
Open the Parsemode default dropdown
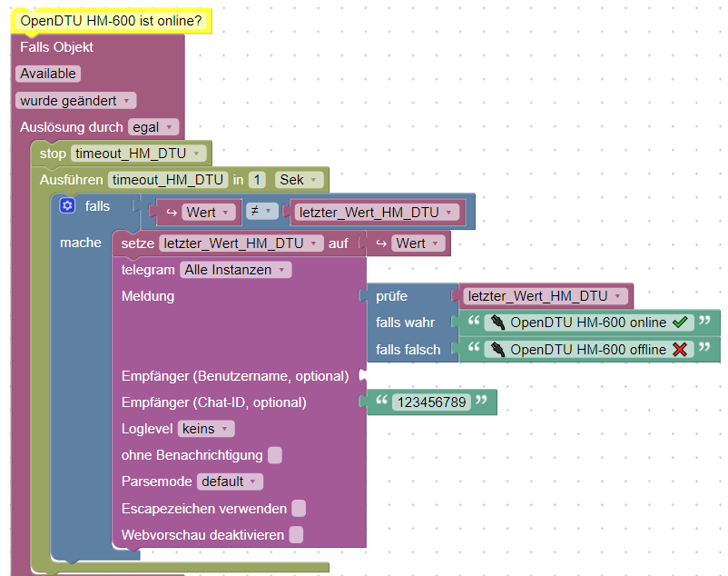click(x=230, y=482)
